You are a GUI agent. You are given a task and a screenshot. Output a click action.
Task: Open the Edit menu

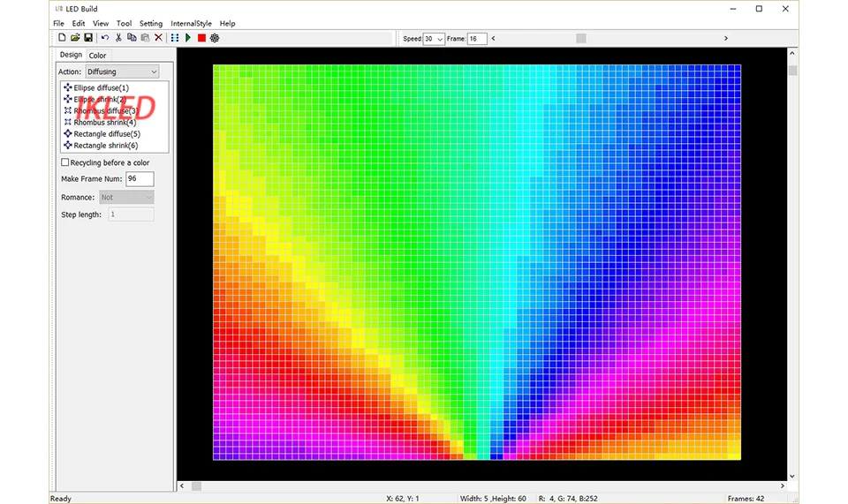click(x=79, y=23)
